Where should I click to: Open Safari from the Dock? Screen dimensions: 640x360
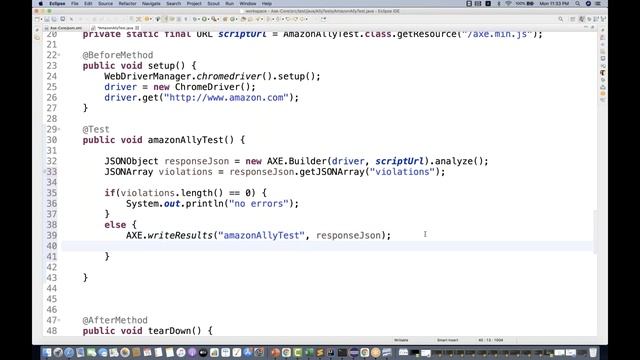(69, 352)
